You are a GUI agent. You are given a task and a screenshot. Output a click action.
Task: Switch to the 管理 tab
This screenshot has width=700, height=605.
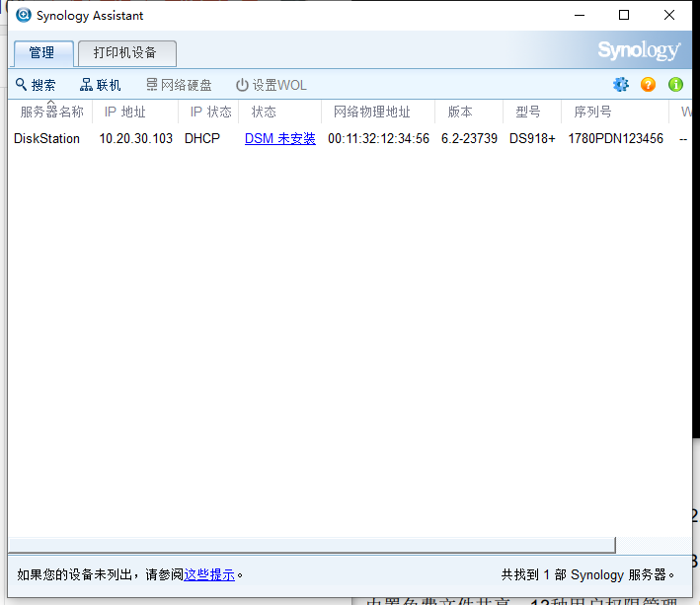click(x=43, y=53)
